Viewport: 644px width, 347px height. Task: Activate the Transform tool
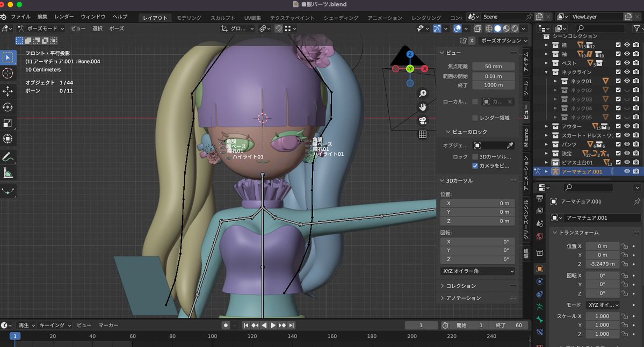pyautogui.click(x=8, y=139)
